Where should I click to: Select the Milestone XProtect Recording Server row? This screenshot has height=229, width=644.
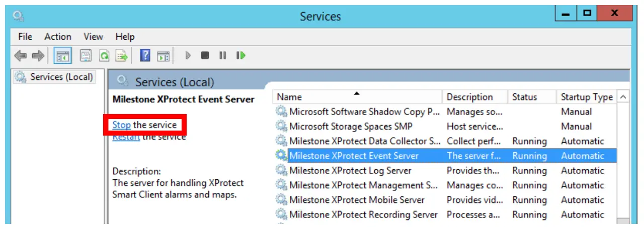tap(363, 214)
